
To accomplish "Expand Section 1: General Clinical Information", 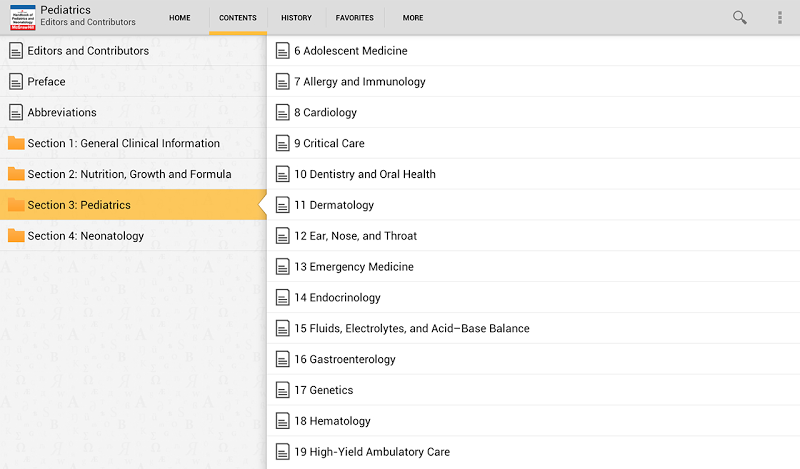I will (123, 144).
